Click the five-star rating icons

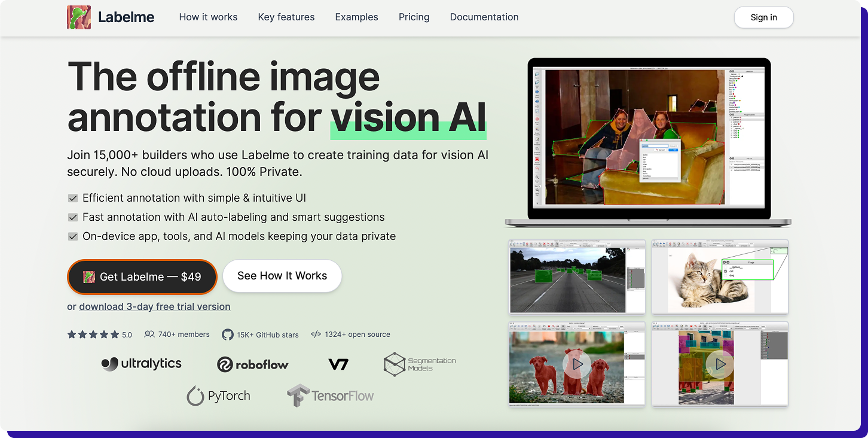point(93,334)
